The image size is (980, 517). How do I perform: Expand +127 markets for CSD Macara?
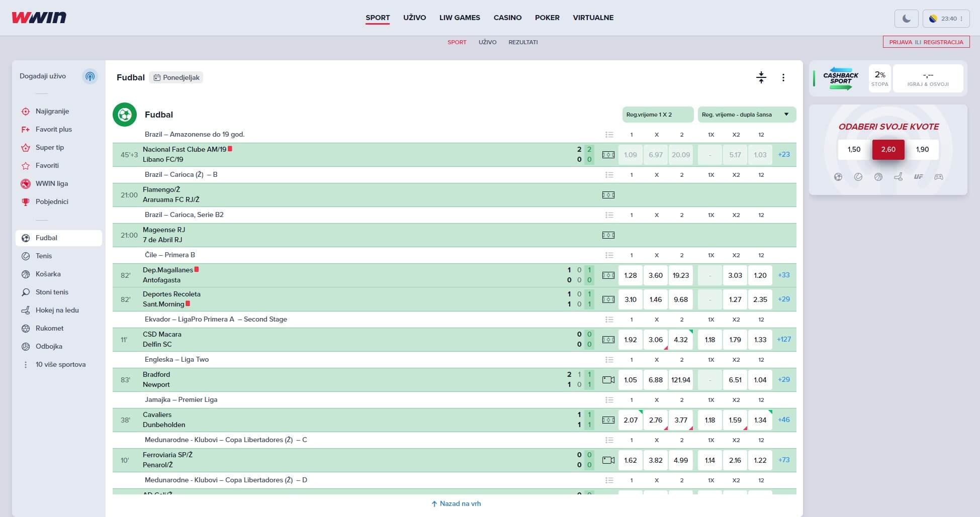tap(784, 340)
